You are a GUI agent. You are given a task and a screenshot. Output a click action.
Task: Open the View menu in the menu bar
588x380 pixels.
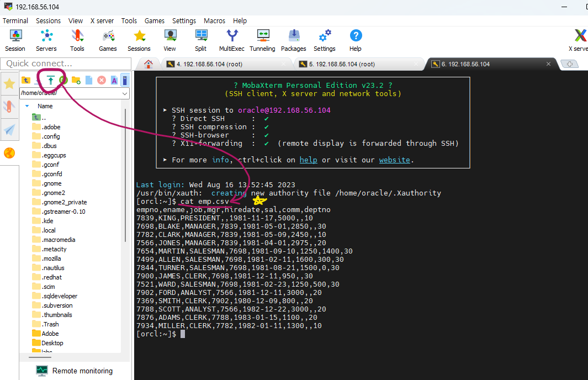pyautogui.click(x=76, y=20)
